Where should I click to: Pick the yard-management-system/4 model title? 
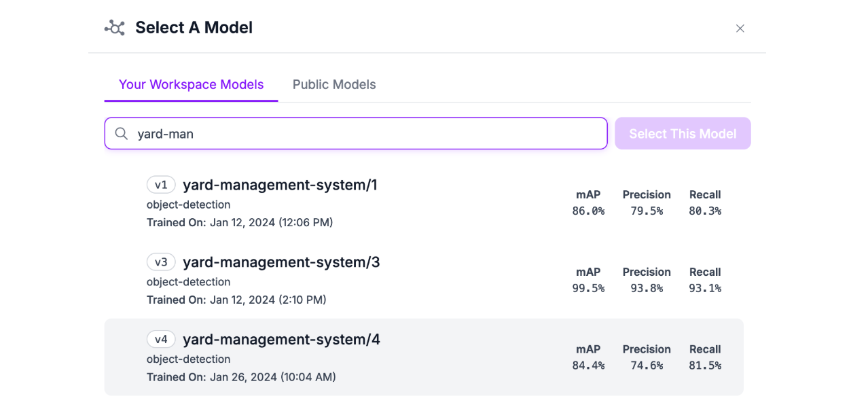click(x=281, y=340)
